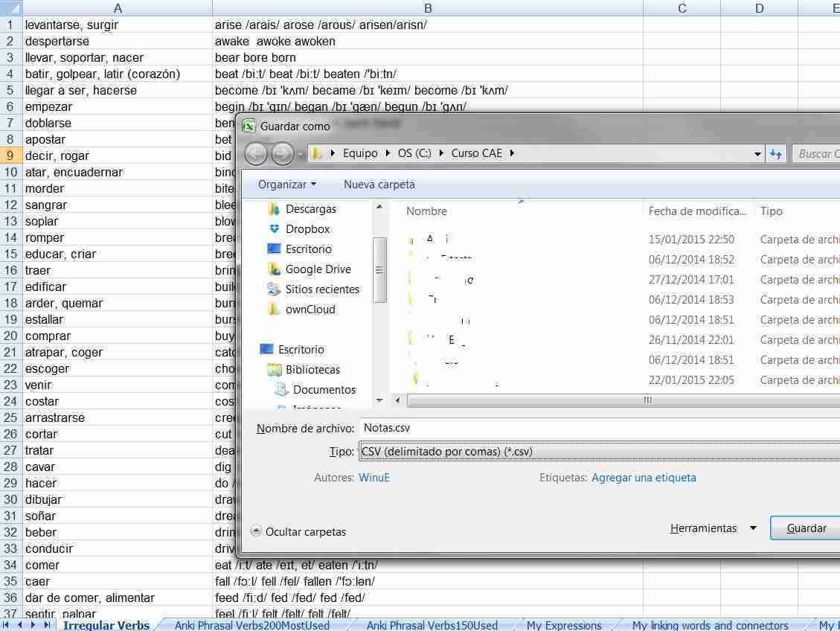840x631 pixels.
Task: Click the Documentos library icon
Action: pyautogui.click(x=282, y=389)
